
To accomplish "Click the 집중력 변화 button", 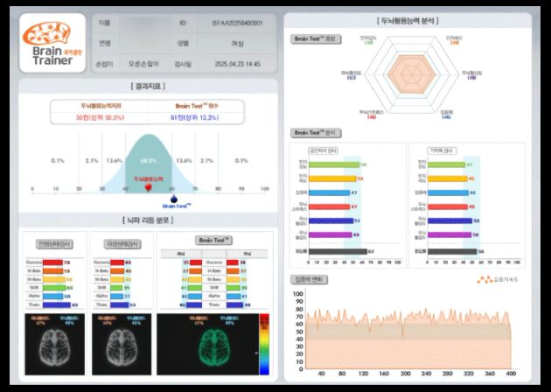I will pyautogui.click(x=309, y=280).
